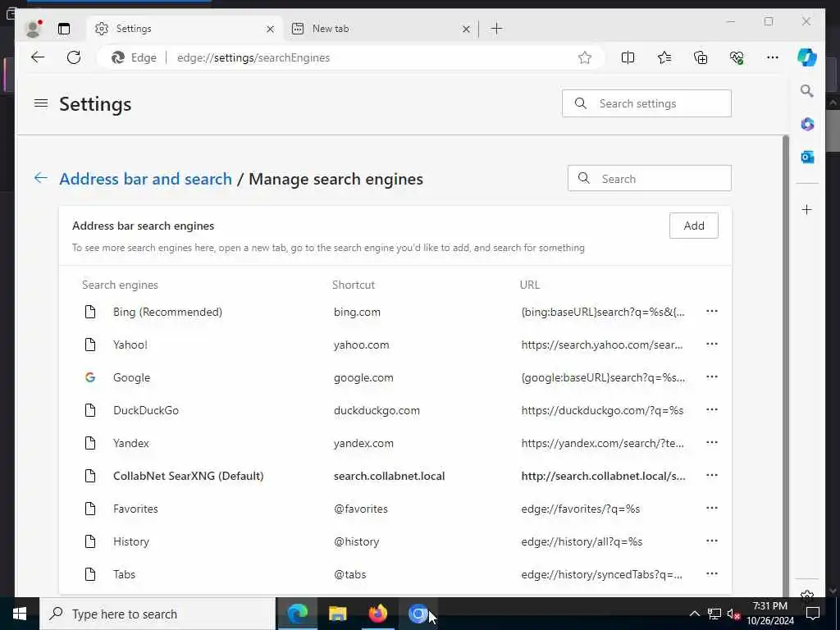Go back with arrow beside Address bar and search
The width and height of the screenshot is (840, 630).
[x=41, y=178]
